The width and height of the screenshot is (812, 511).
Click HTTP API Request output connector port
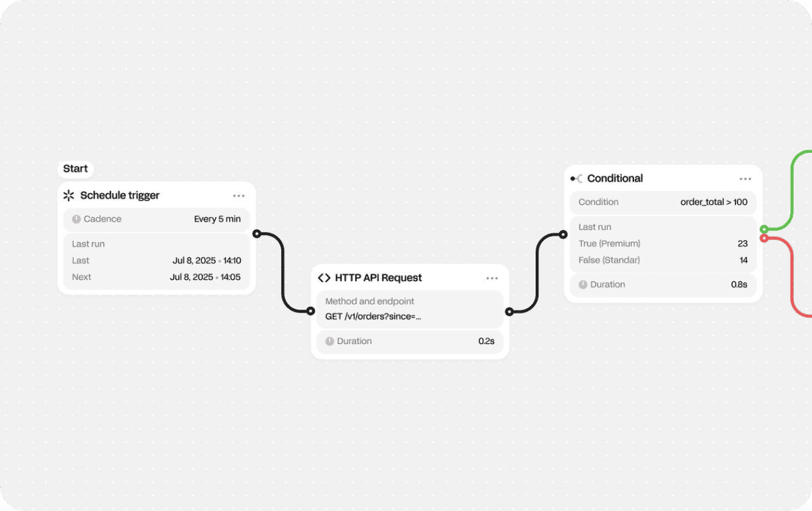[509, 312]
